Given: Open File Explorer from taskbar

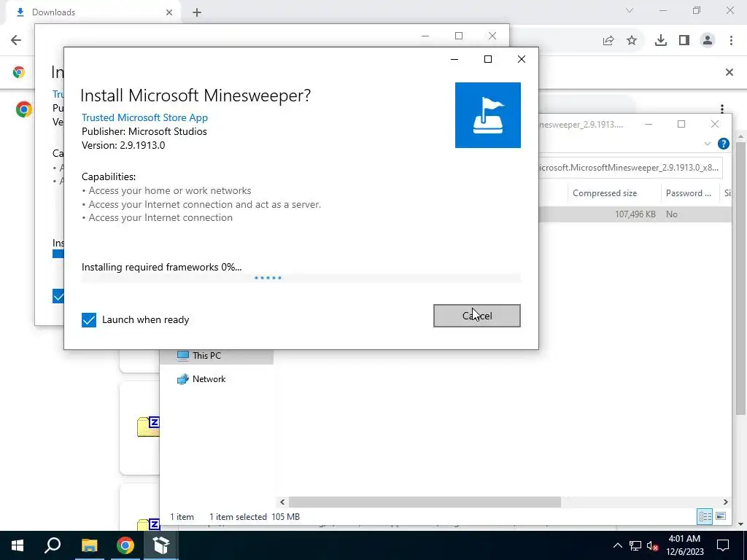Looking at the screenshot, I should [x=89, y=545].
